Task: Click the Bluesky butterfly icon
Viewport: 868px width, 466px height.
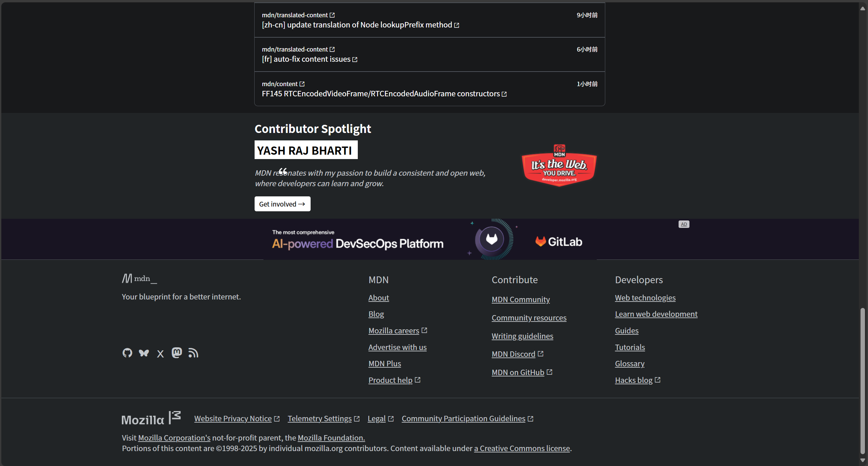Action: [144, 353]
